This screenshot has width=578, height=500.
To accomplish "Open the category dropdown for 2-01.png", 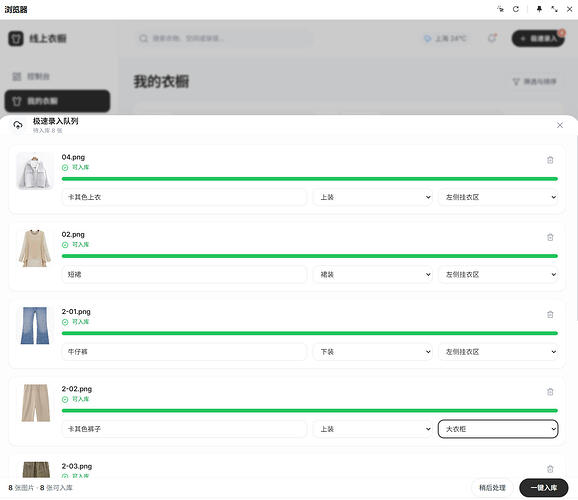I will 372,352.
